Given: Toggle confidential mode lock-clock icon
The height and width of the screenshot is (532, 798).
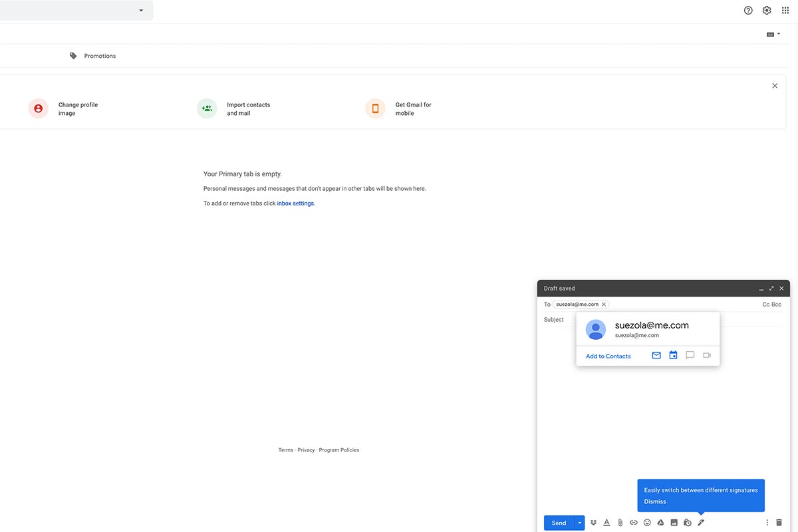Looking at the screenshot, I should 688,523.
